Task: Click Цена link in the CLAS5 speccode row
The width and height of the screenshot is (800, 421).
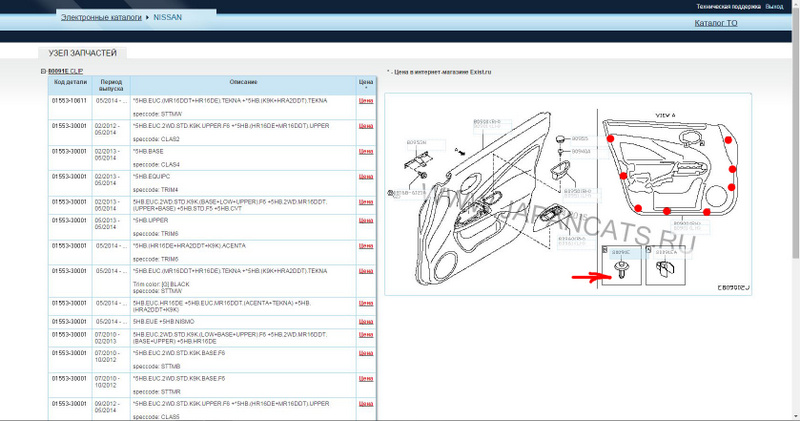Action: point(366,404)
